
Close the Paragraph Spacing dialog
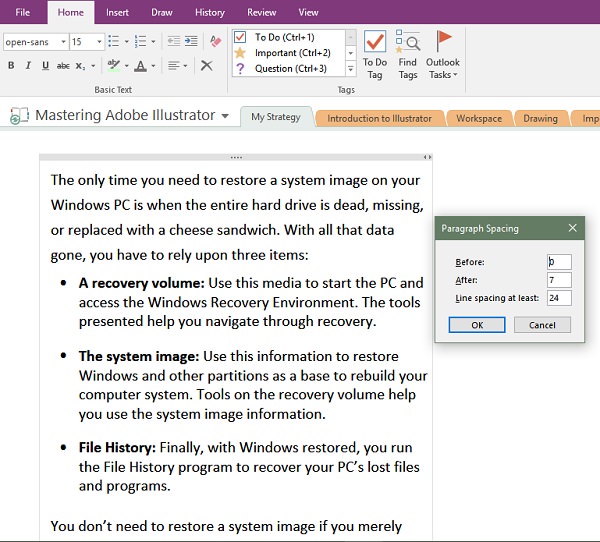pos(572,228)
